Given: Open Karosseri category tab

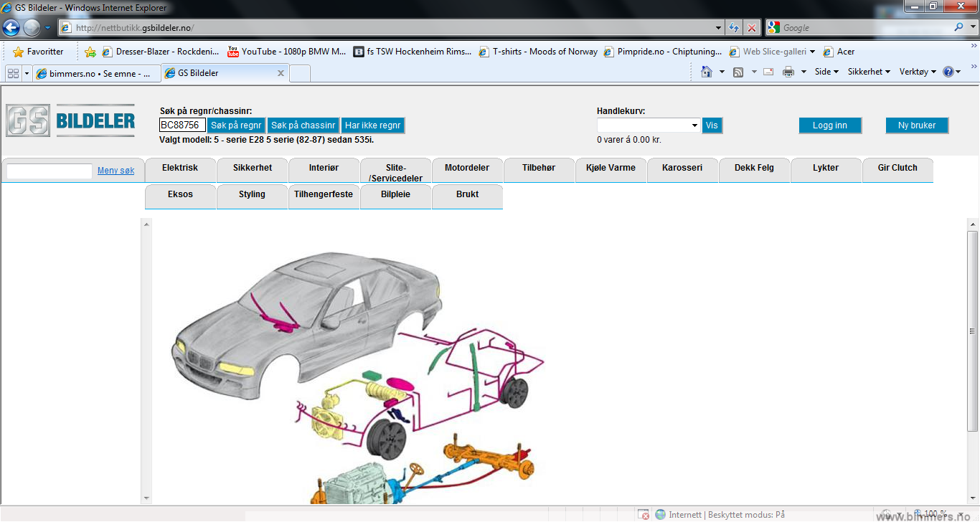Looking at the screenshot, I should tap(682, 170).
